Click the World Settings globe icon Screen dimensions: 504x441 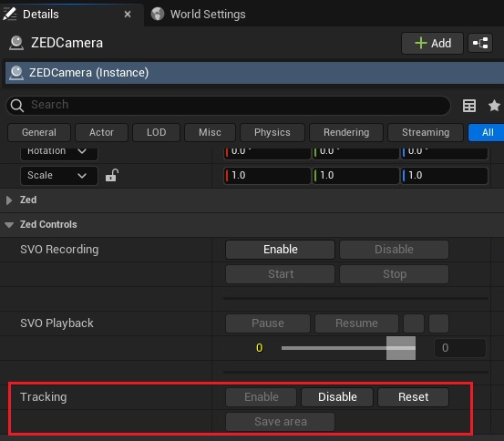pos(158,15)
